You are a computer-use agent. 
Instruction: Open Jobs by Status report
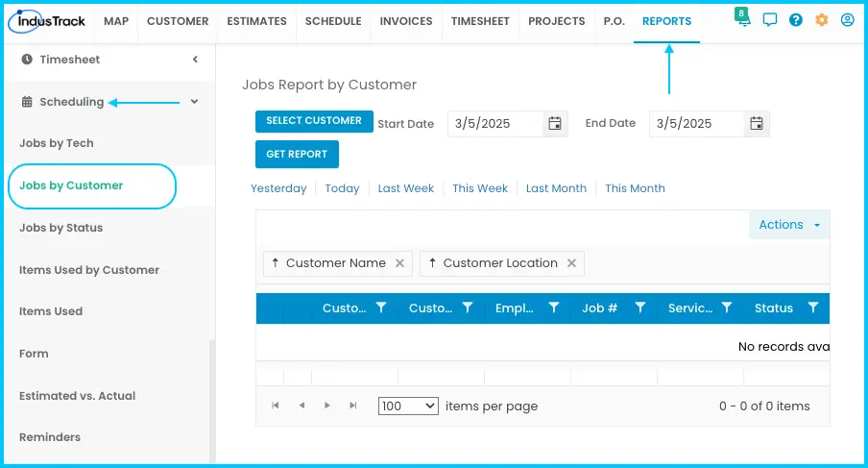[x=60, y=228]
